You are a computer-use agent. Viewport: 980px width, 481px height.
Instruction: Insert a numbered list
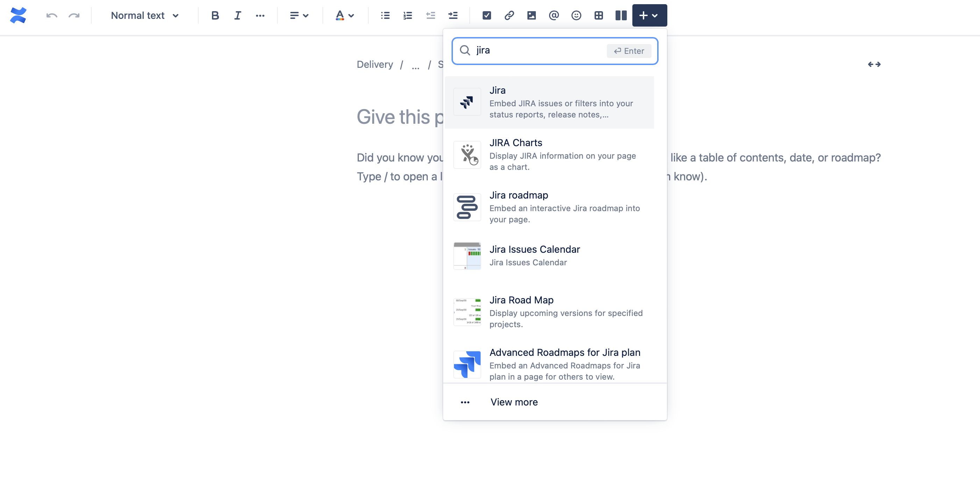407,15
